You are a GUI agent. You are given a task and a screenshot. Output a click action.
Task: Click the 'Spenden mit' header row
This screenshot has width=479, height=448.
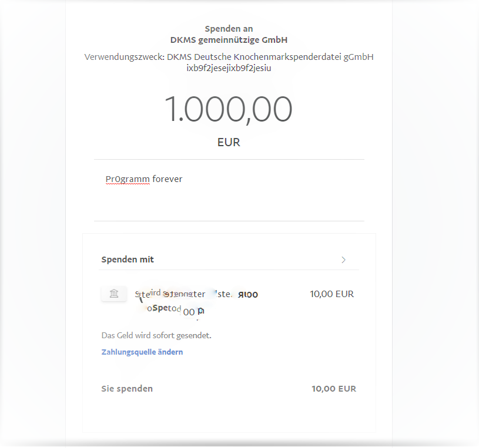coord(229,260)
